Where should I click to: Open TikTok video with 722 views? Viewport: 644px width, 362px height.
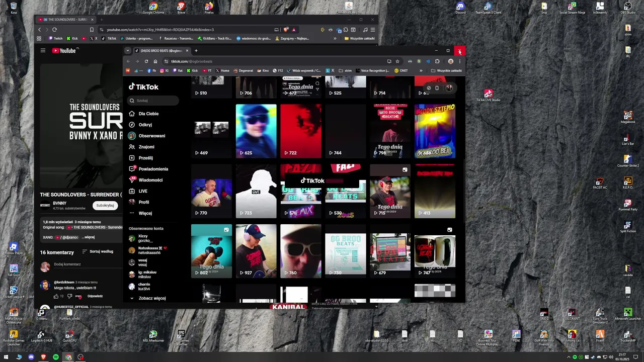(x=301, y=131)
